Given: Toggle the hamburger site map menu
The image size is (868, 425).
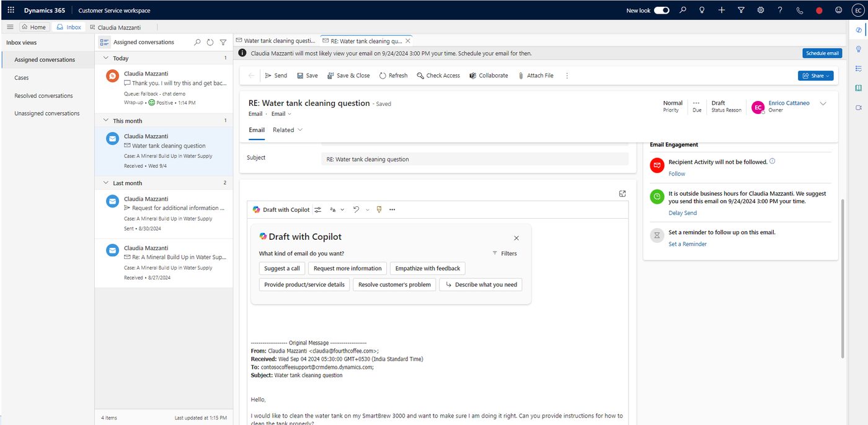Looking at the screenshot, I should (10, 27).
